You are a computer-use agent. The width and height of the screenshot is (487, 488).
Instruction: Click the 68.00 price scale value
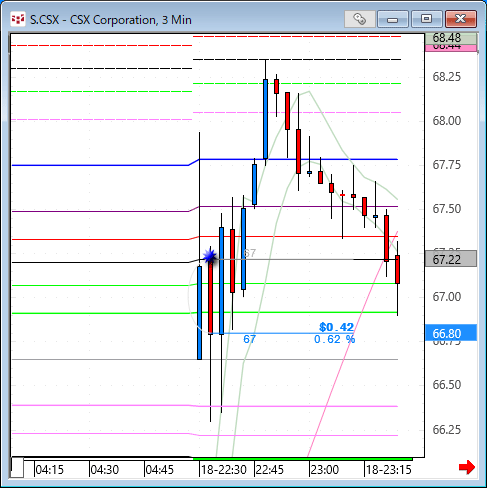click(x=447, y=120)
